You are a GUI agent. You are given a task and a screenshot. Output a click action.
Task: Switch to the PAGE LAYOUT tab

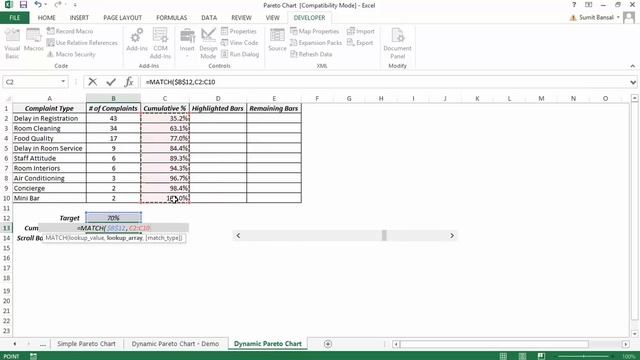point(122,18)
